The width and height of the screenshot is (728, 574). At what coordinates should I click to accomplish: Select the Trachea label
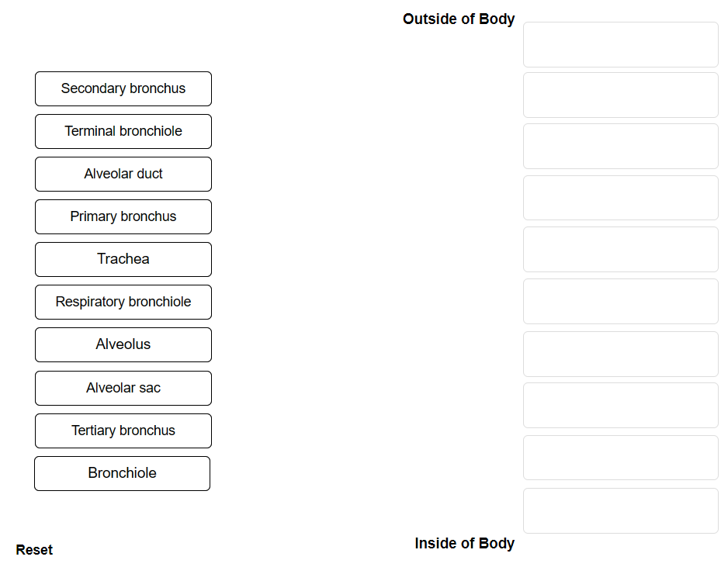pyautogui.click(x=123, y=259)
